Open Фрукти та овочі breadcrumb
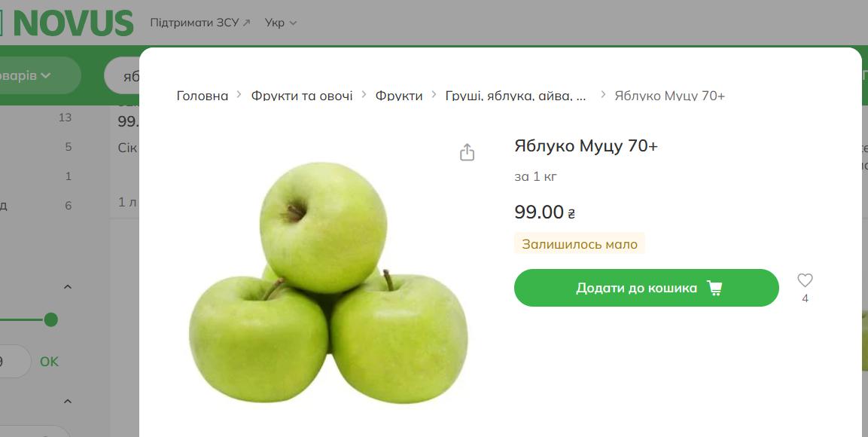Viewport: 868px width, 437px height. click(x=302, y=96)
